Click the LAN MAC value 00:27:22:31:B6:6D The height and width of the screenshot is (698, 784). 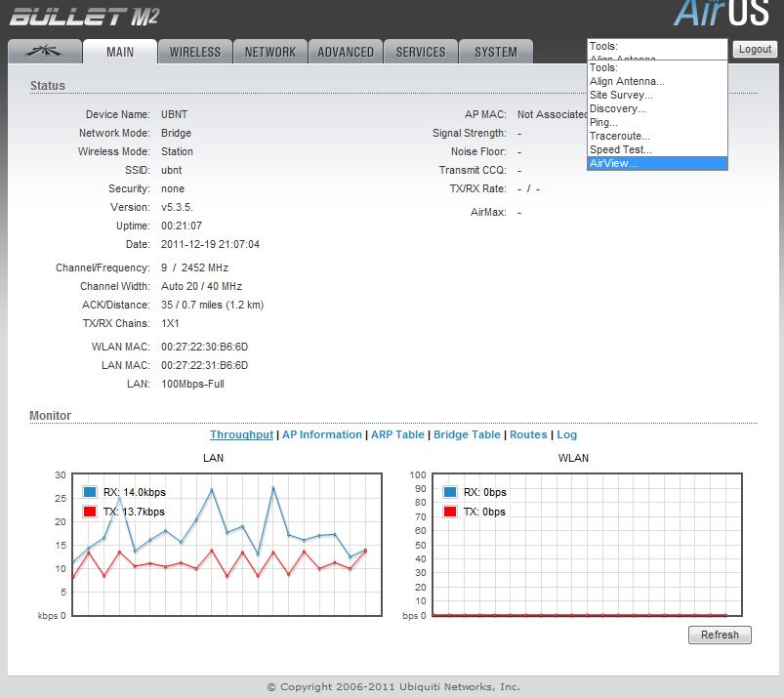tap(204, 365)
